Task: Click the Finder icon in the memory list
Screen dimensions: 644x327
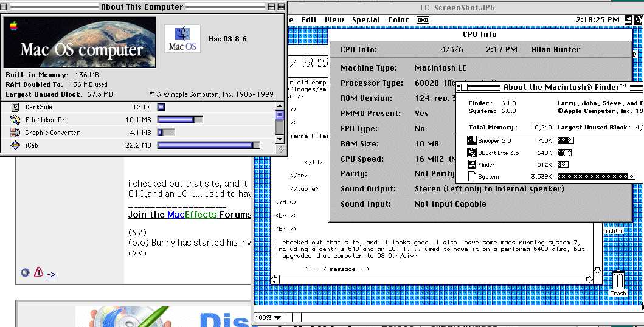Action: (472, 165)
